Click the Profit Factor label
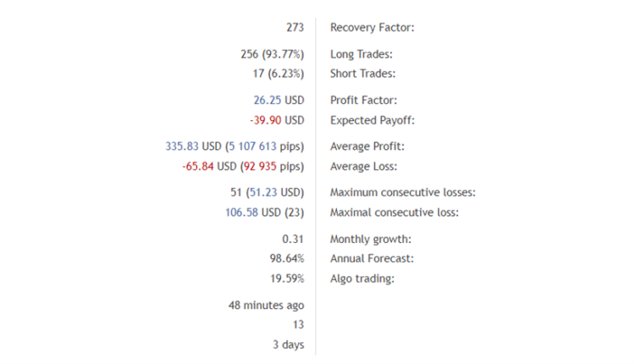The image size is (635, 364). click(x=364, y=101)
